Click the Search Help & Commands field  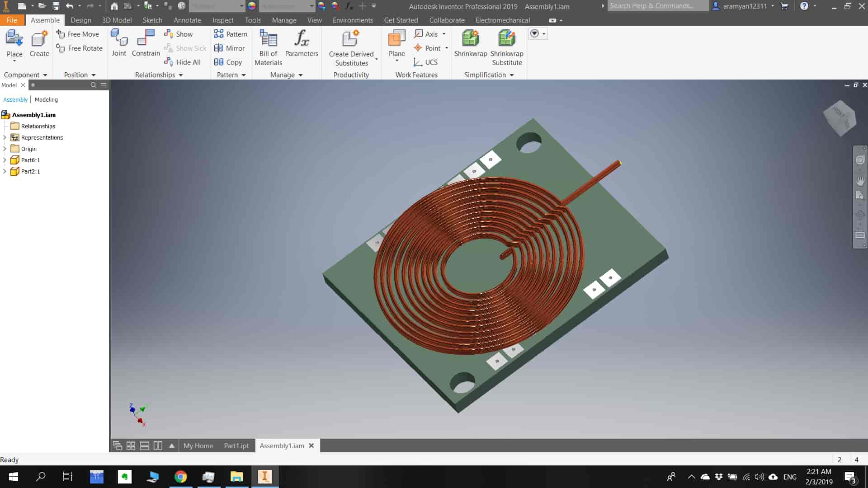[657, 6]
